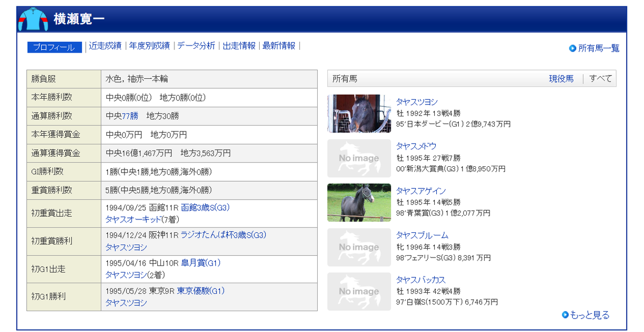Click the No image placeholder for タヤスメドウ
Screen dimensions: 644x332
coord(358,158)
